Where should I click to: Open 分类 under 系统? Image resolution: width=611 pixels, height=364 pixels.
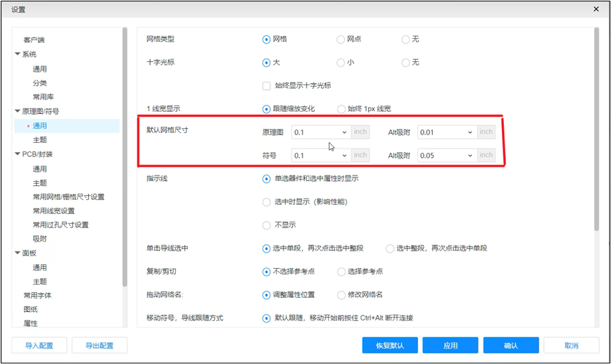pos(39,83)
